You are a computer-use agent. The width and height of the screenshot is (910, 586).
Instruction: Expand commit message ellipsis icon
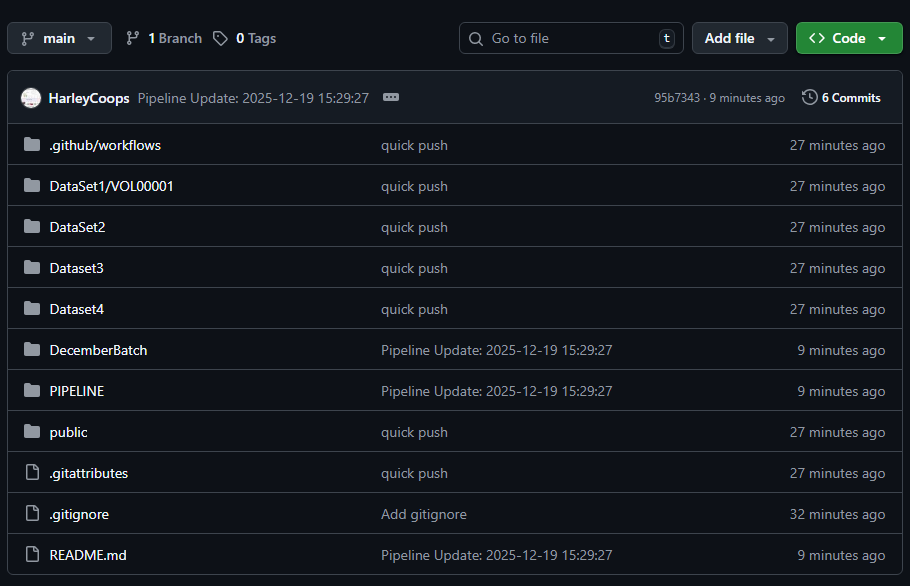(391, 98)
